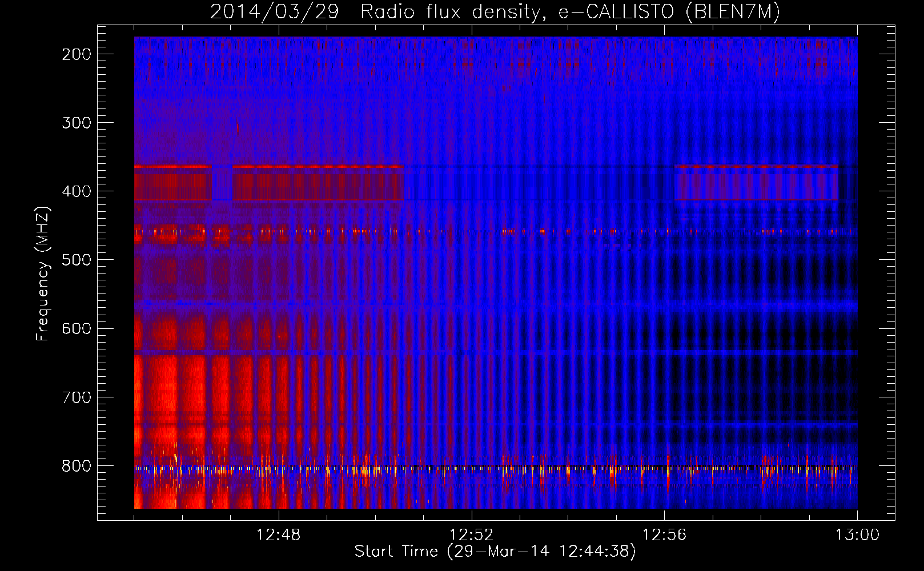Viewport: 924px width, 571px height.
Task: Click the 600 frequency tick label
Action: coord(77,328)
